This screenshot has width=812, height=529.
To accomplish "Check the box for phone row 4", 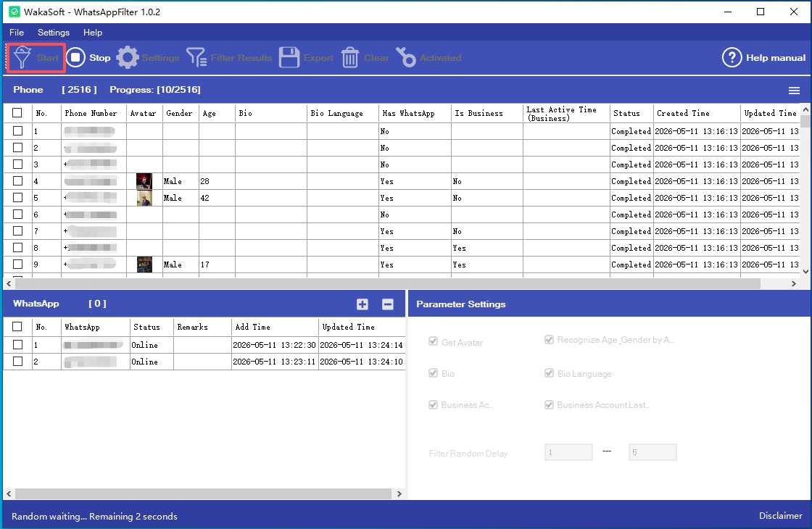I will [17, 180].
